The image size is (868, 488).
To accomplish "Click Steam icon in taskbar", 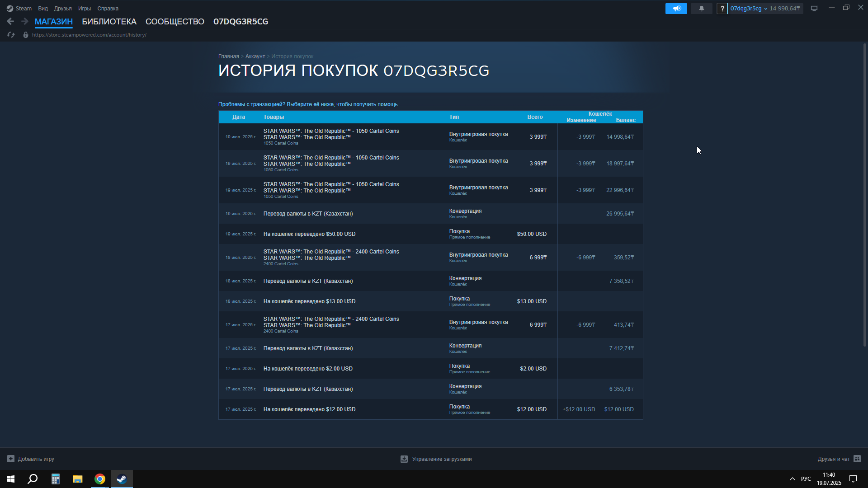I will pos(122,479).
